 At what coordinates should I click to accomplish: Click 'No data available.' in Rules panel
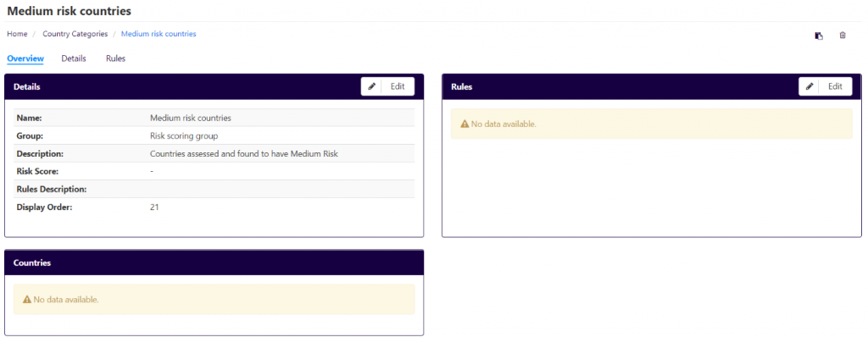pyautogui.click(x=504, y=124)
